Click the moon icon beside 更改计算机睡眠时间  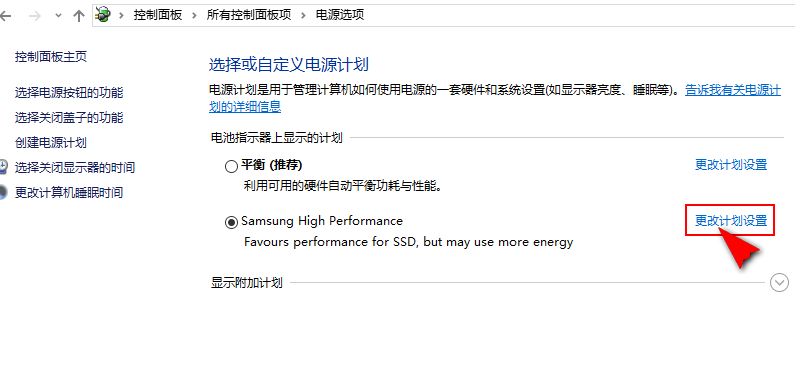[x=4, y=193]
